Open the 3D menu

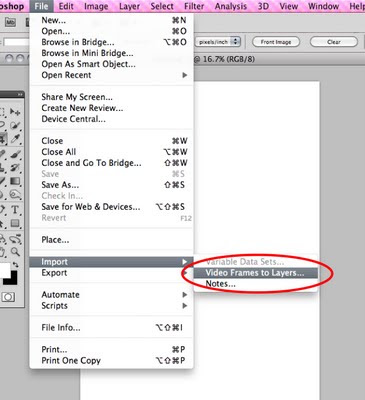[x=263, y=6]
